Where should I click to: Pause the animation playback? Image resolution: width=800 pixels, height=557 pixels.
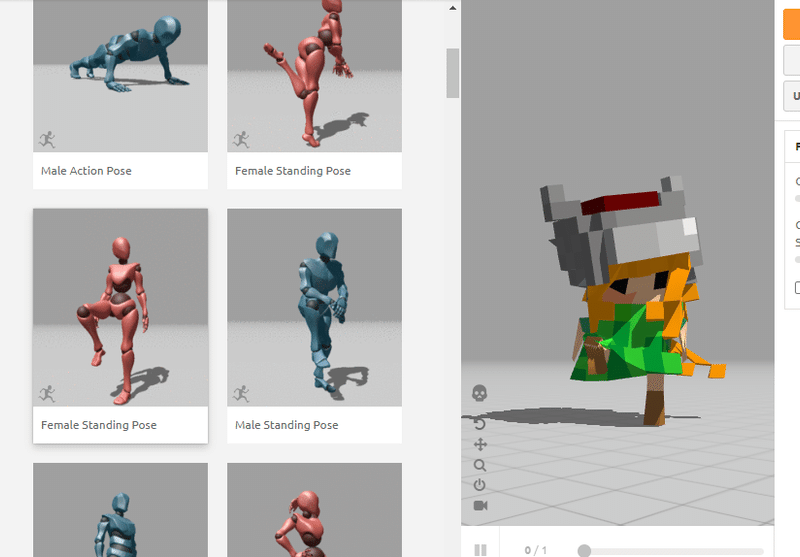(x=481, y=550)
